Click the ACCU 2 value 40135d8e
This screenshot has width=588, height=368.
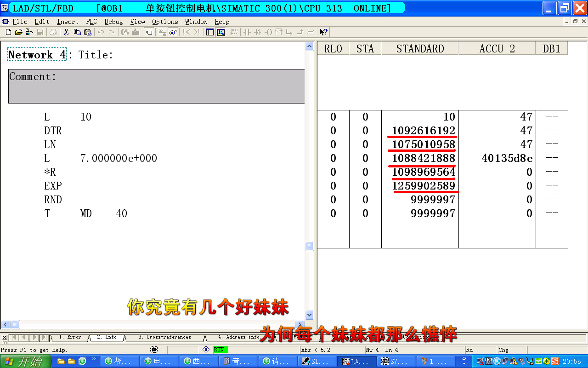507,158
